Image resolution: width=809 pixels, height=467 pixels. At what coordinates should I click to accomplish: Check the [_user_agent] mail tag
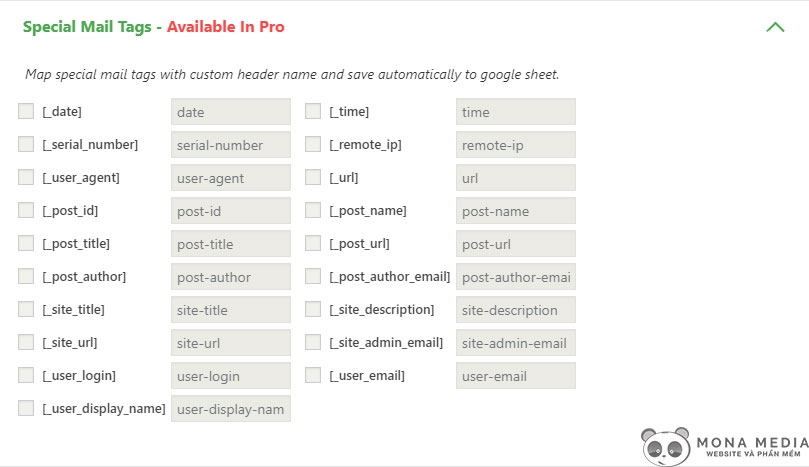coord(26,178)
